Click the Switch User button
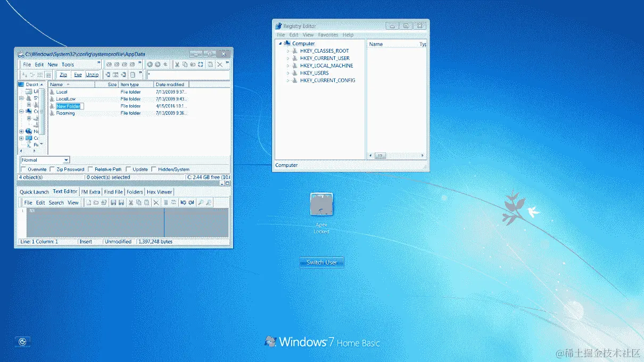This screenshot has width=644, height=362. [321, 263]
